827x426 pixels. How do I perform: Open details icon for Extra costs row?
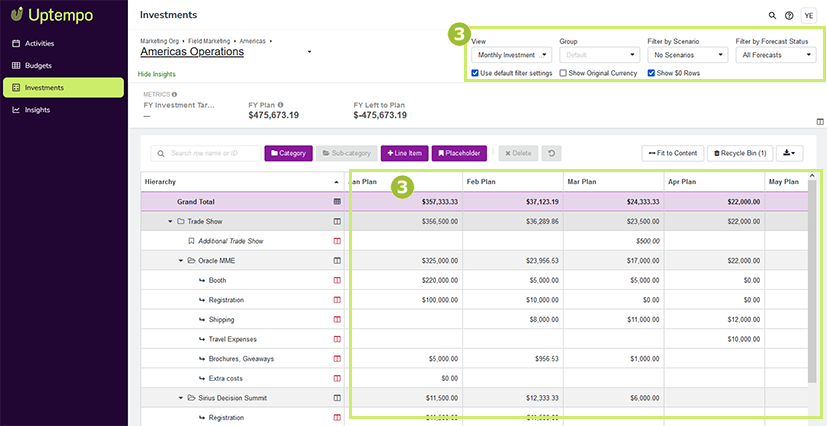pyautogui.click(x=337, y=379)
